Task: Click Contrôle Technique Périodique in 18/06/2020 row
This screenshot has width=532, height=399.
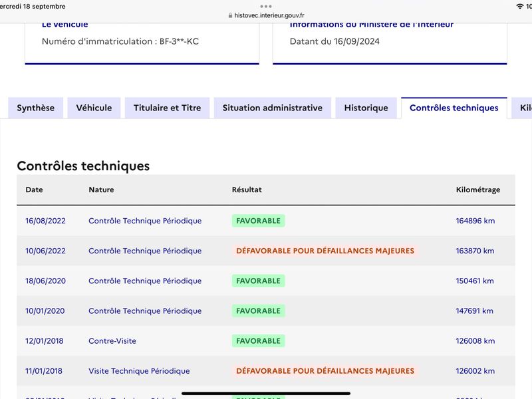Action: [145, 281]
